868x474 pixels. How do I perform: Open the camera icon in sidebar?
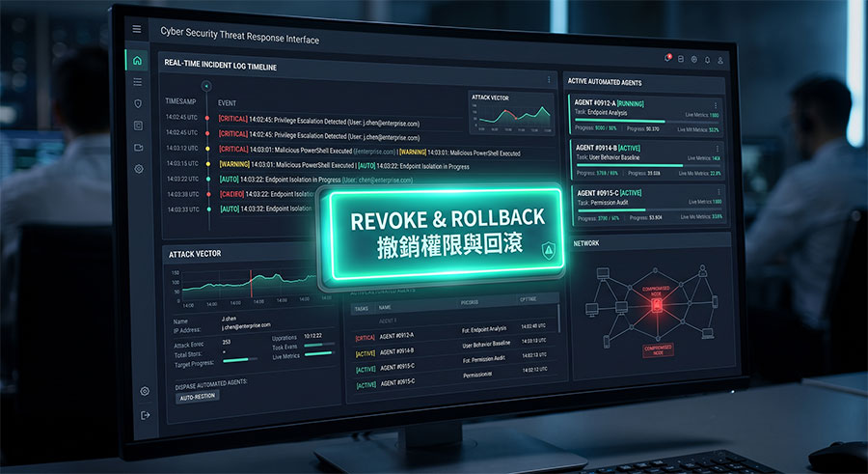138,148
